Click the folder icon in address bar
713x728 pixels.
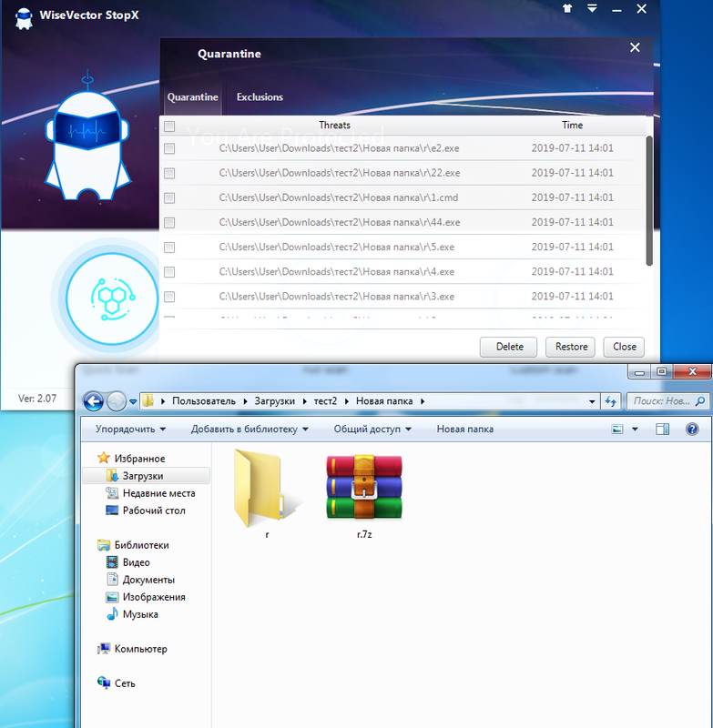click(x=148, y=400)
